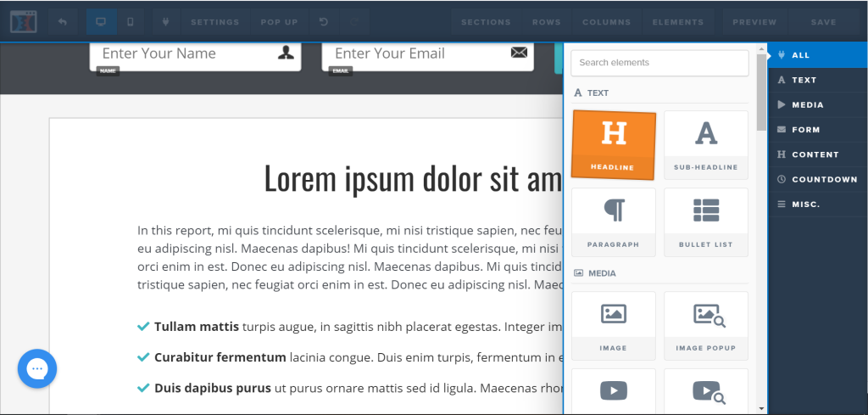Open the chat support bubble
The height and width of the screenshot is (415, 868).
37,369
